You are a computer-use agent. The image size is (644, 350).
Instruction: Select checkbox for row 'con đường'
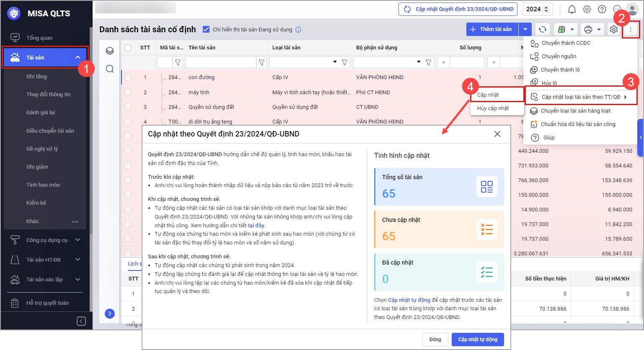[128, 77]
